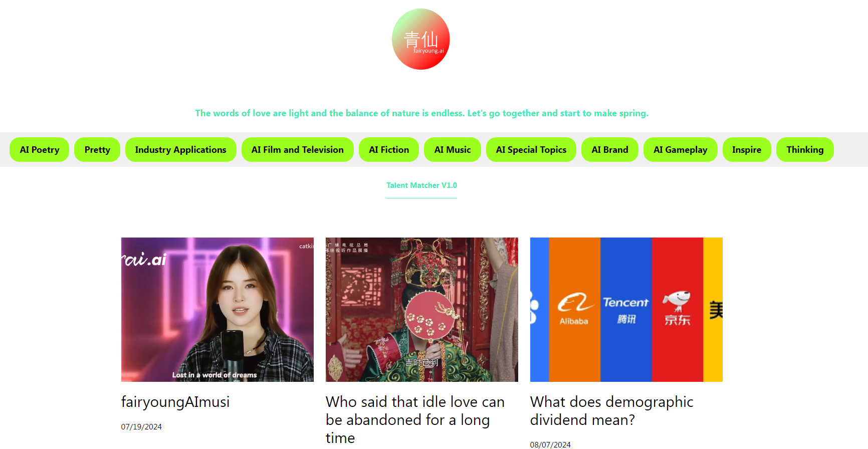Click the Inspire category button

747,150
